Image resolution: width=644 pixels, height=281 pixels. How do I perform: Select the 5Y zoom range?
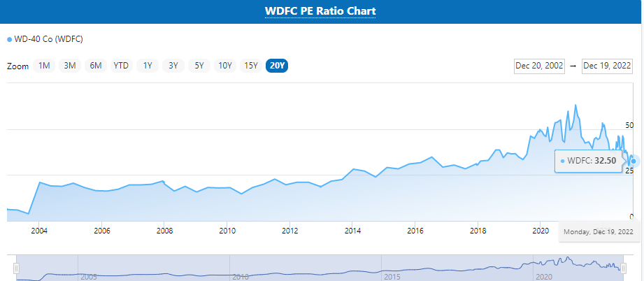[199, 66]
